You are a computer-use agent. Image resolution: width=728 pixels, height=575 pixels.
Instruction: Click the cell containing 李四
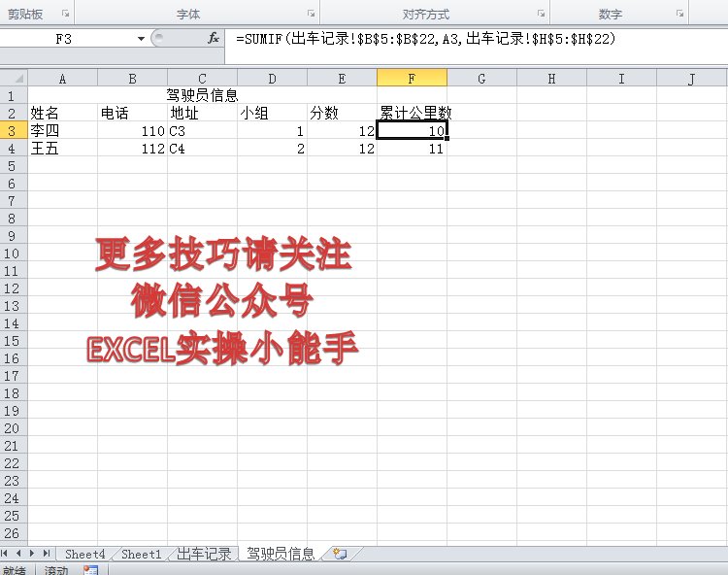tap(63, 130)
